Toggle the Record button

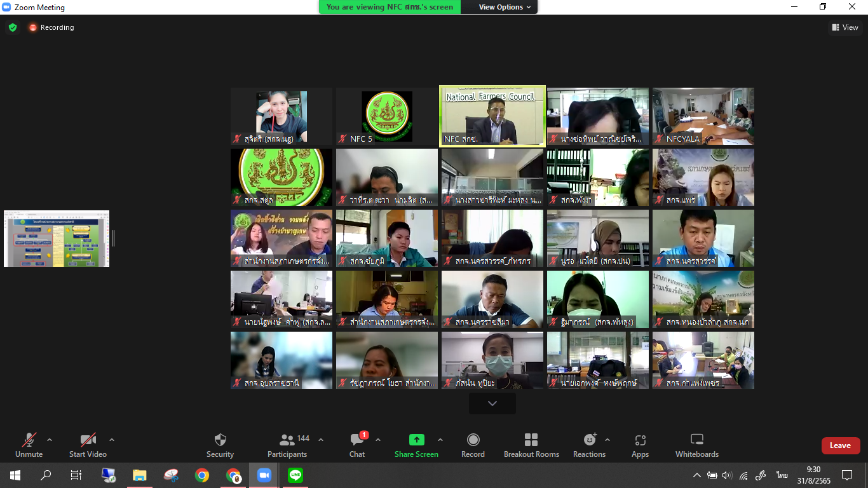(x=473, y=440)
